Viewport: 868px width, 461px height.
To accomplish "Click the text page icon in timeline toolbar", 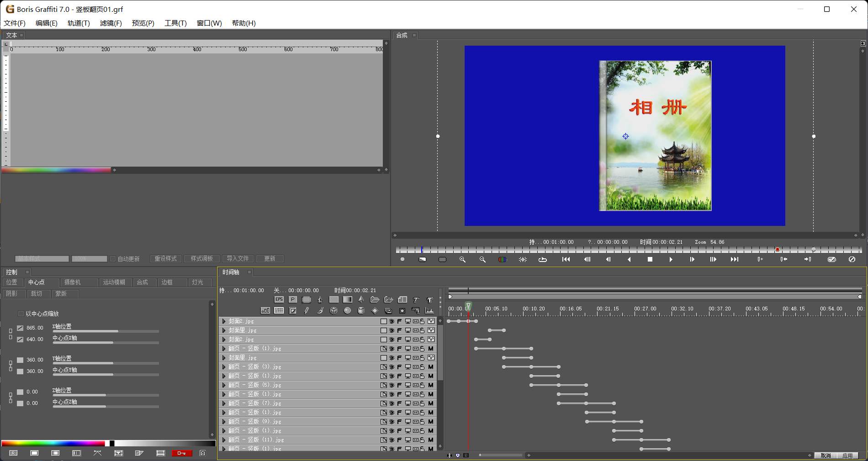I will (x=402, y=300).
